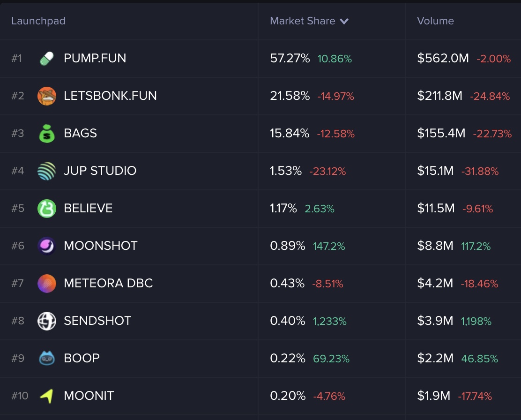
Task: Open the PUMP.FUN launchpad name link
Action: point(95,58)
